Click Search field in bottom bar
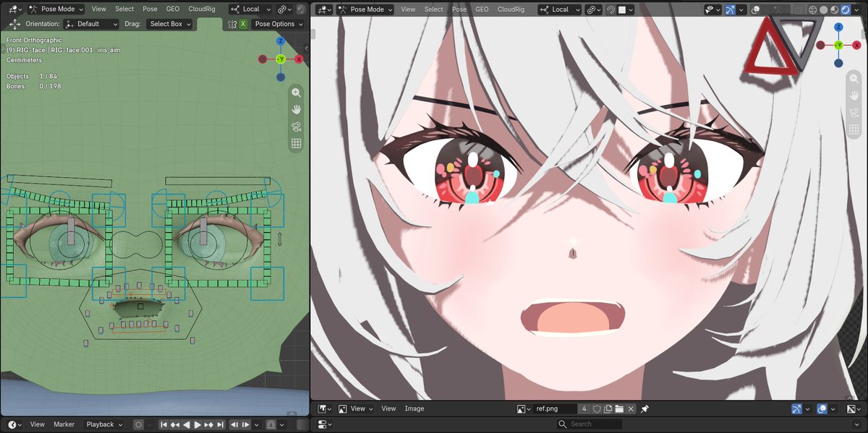 pyautogui.click(x=590, y=424)
